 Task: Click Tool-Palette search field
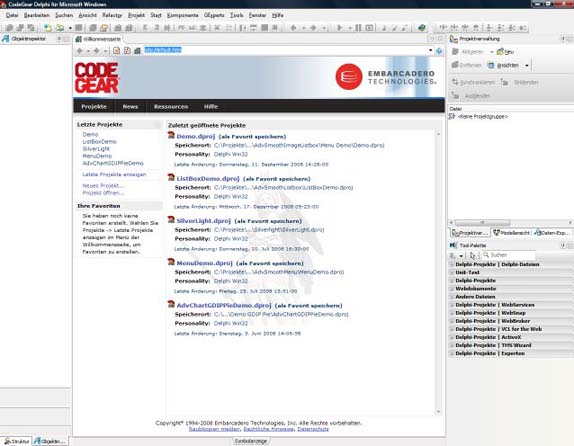[509, 255]
